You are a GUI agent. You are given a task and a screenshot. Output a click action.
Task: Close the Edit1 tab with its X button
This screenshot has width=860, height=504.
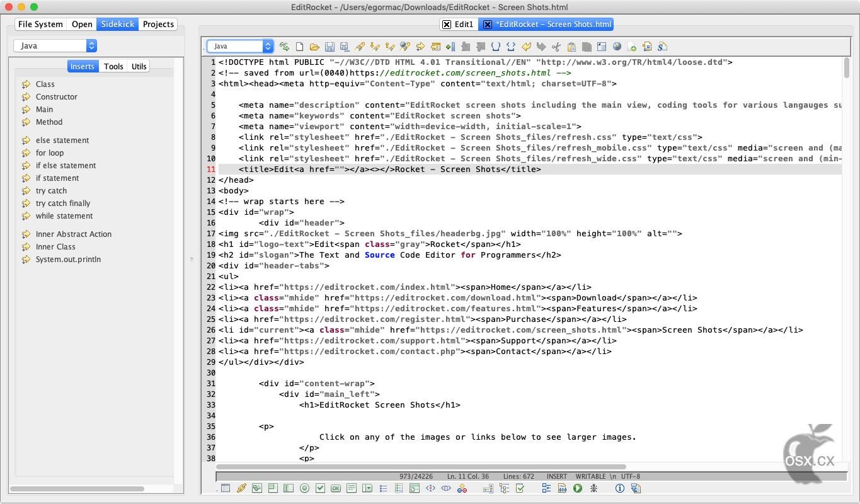pos(447,25)
